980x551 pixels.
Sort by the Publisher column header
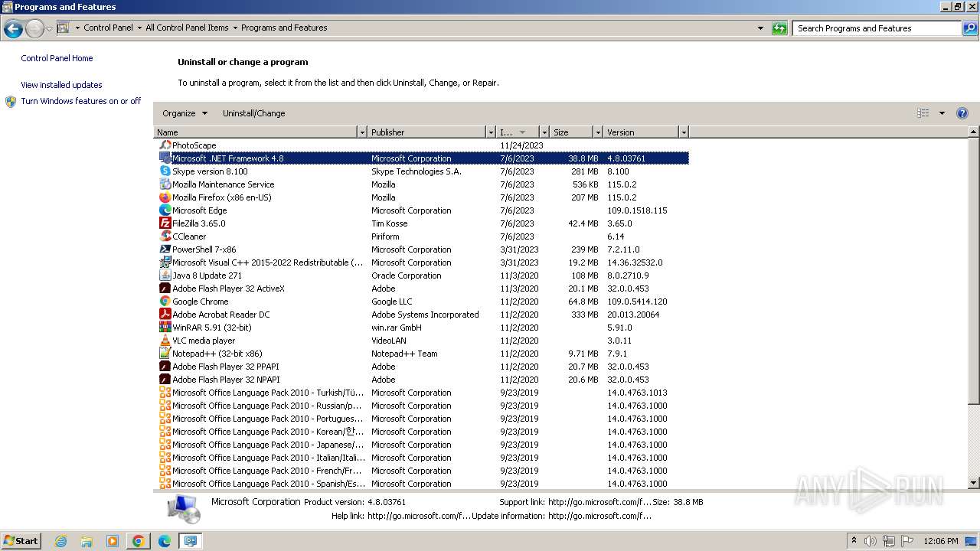coord(426,132)
